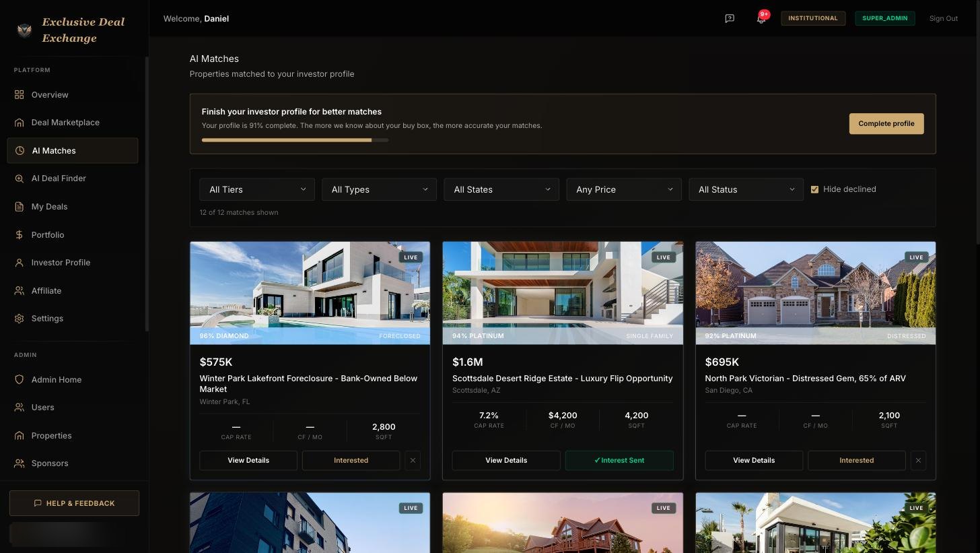View Details of North Park Victorian
This screenshot has width=980, height=553.
click(x=754, y=461)
